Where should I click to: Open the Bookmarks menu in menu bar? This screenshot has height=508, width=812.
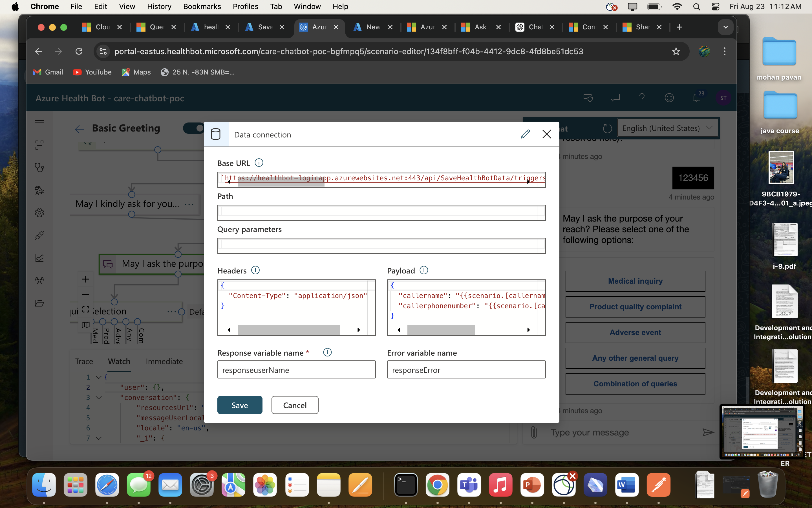point(202,6)
